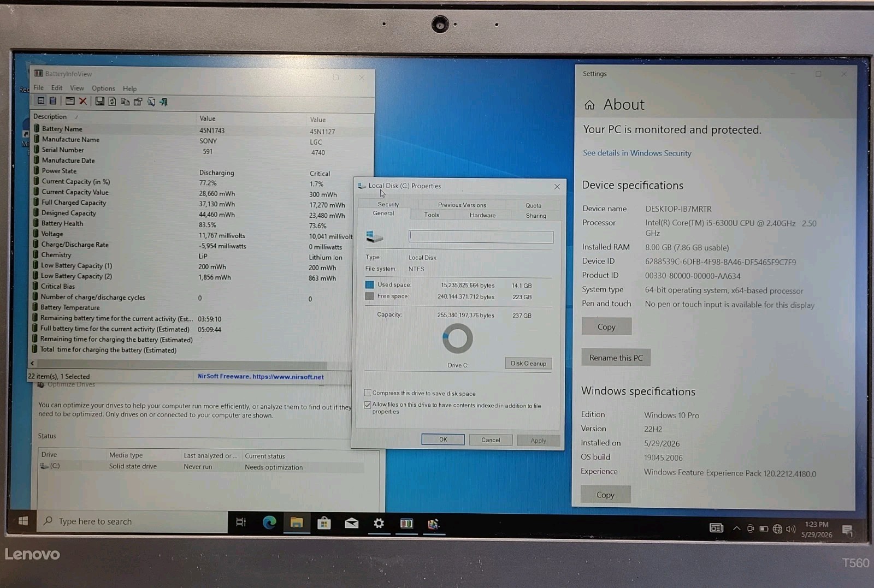Launch Microsoft Edge from the taskbar
Screen dimensions: 874x588
click(x=269, y=522)
